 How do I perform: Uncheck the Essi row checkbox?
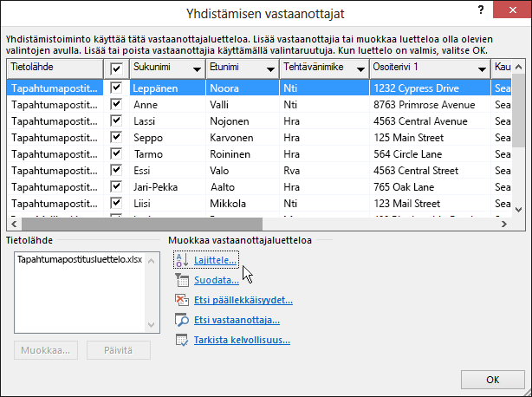click(x=116, y=170)
